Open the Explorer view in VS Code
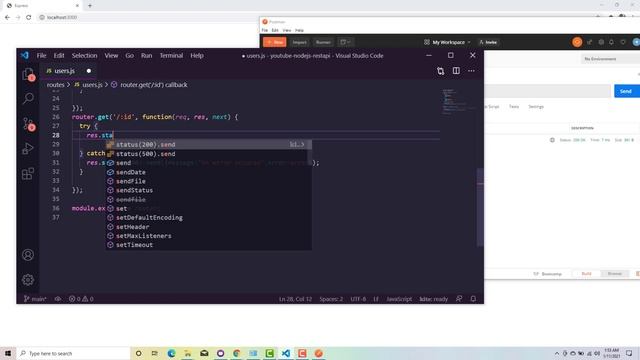The width and height of the screenshot is (640, 360). 28,75
